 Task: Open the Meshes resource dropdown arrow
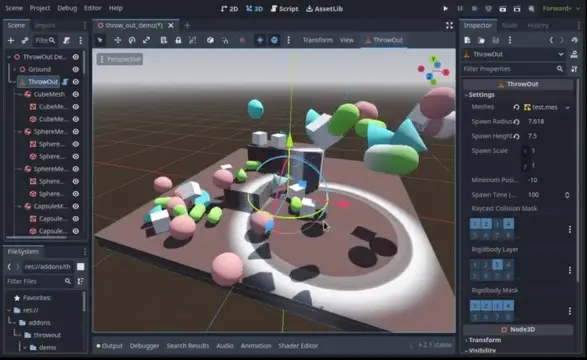pos(568,107)
